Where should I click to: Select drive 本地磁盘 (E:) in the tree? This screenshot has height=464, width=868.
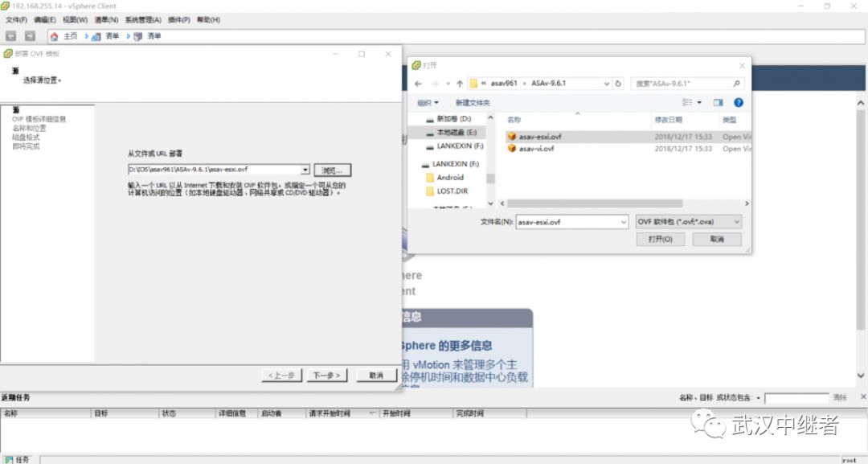[457, 133]
